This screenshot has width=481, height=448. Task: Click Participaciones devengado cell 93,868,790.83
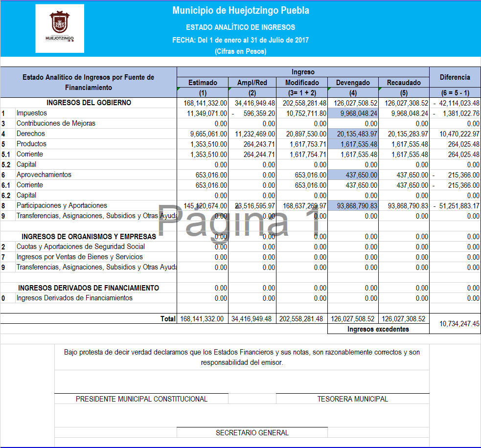[x=353, y=206]
